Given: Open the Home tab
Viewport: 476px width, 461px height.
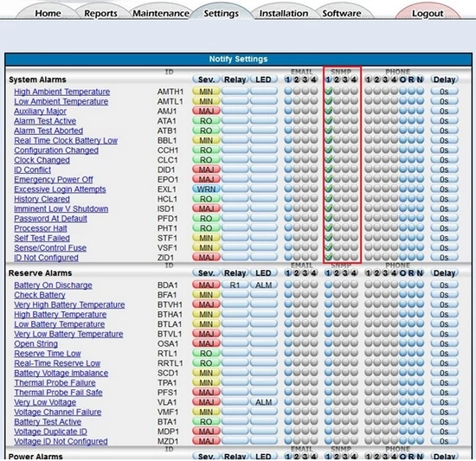Looking at the screenshot, I should [x=48, y=13].
